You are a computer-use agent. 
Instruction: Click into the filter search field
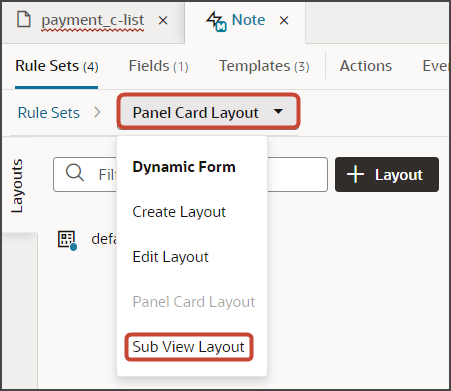190,174
